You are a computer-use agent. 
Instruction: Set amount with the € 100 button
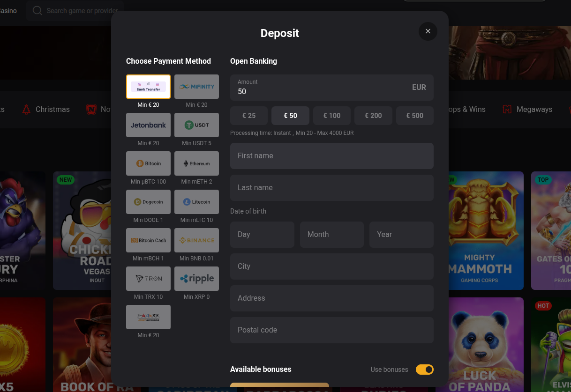(331, 116)
